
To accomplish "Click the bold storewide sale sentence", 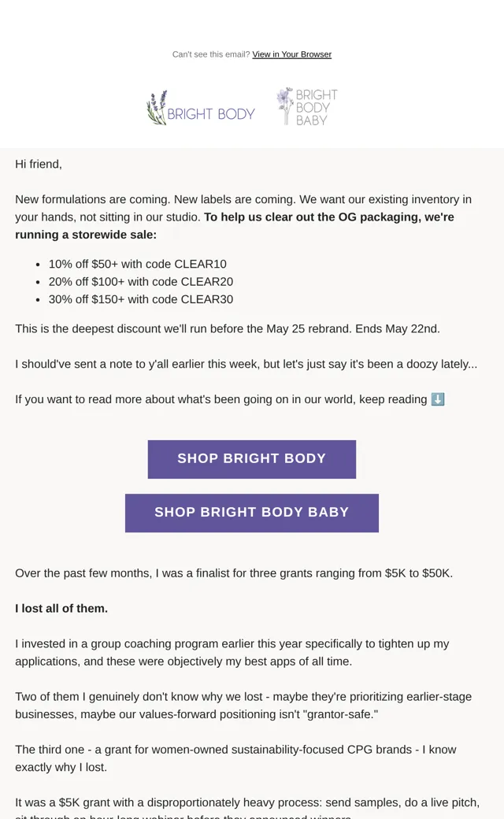I will click(235, 226).
